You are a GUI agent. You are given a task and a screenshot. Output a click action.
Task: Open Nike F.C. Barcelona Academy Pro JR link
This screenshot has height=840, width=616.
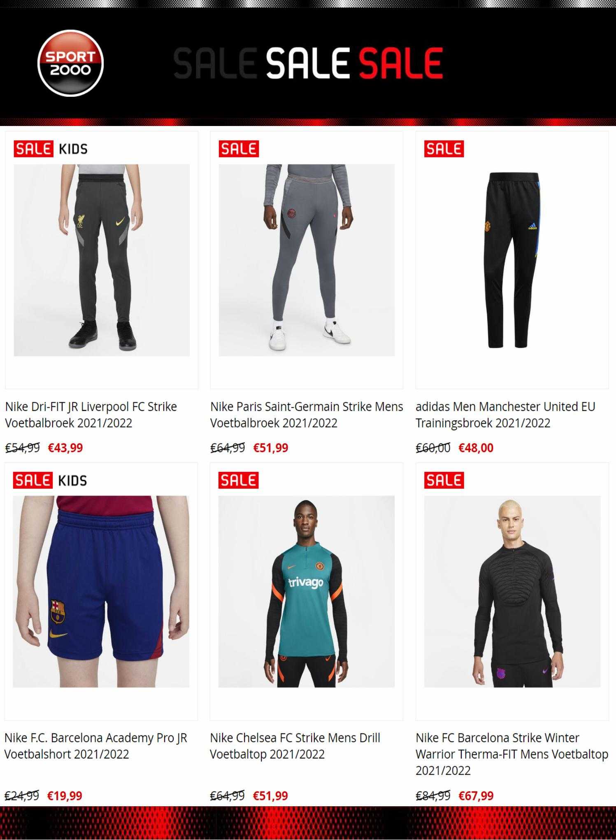[96, 746]
